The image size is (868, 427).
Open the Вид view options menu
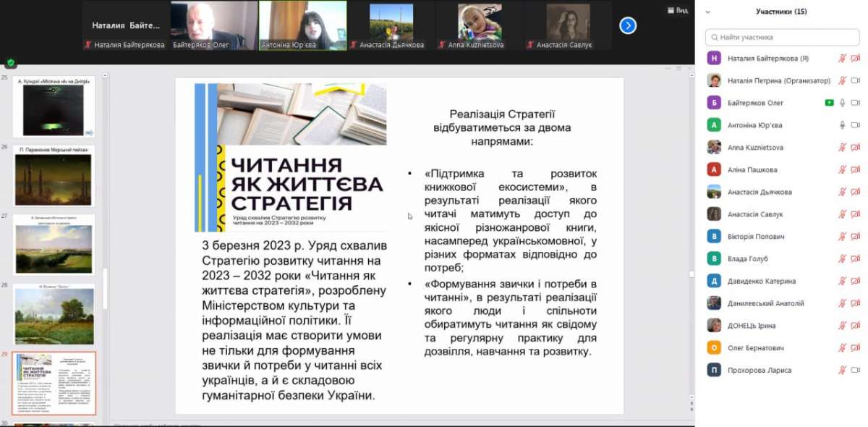pos(677,11)
